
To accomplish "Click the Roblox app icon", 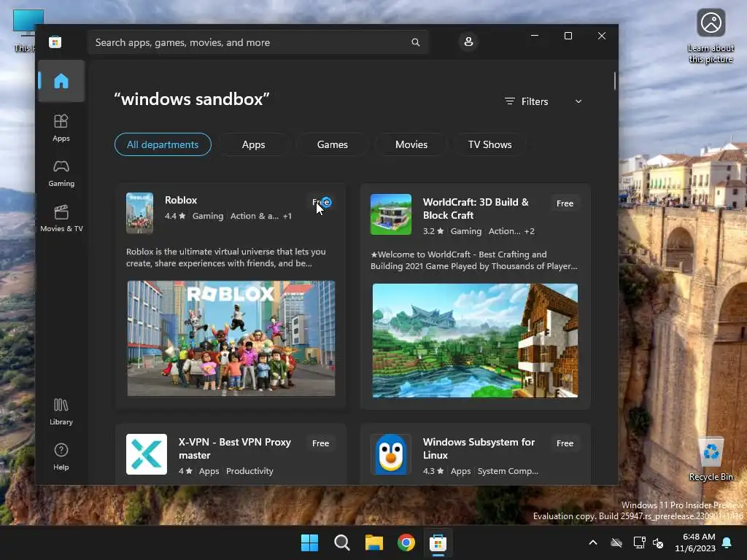I will (139, 213).
